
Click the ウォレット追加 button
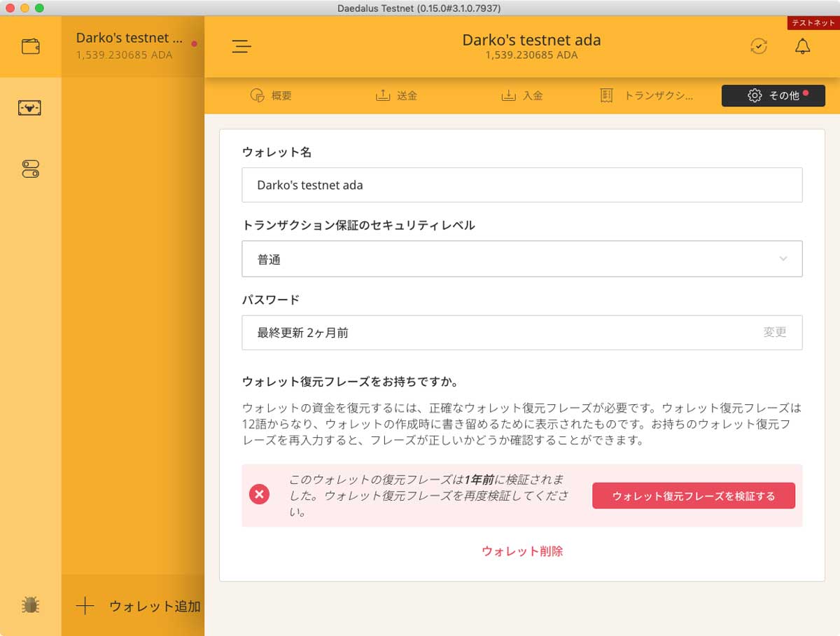(133, 606)
